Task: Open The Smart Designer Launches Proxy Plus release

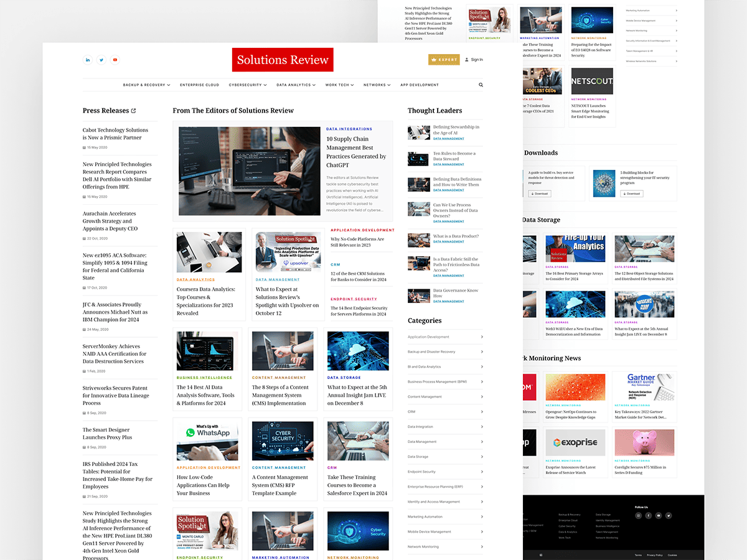Action: pos(107,433)
